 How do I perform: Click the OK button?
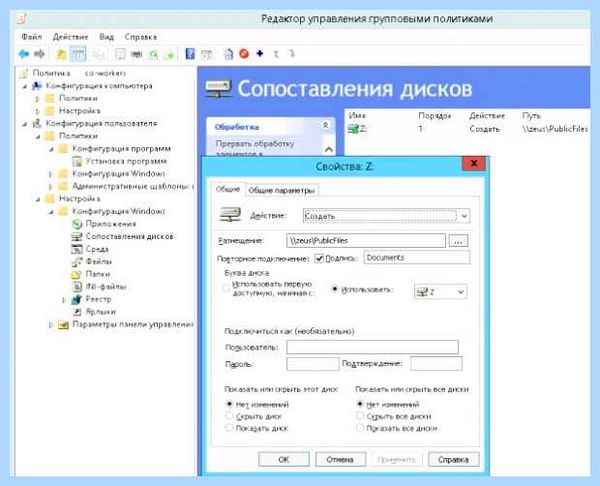point(284,460)
